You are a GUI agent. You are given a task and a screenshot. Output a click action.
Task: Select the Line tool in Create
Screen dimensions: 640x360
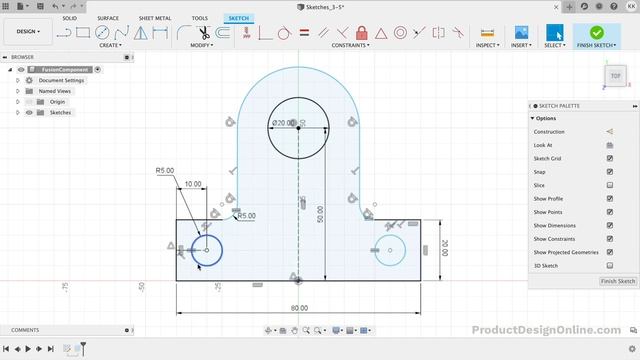coord(64,33)
